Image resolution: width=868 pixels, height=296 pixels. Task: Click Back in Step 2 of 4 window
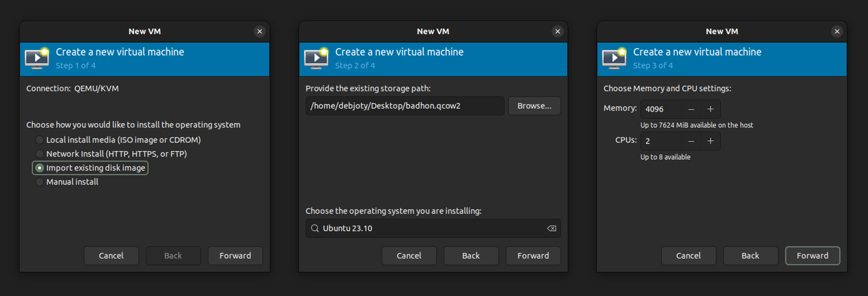[471, 256]
